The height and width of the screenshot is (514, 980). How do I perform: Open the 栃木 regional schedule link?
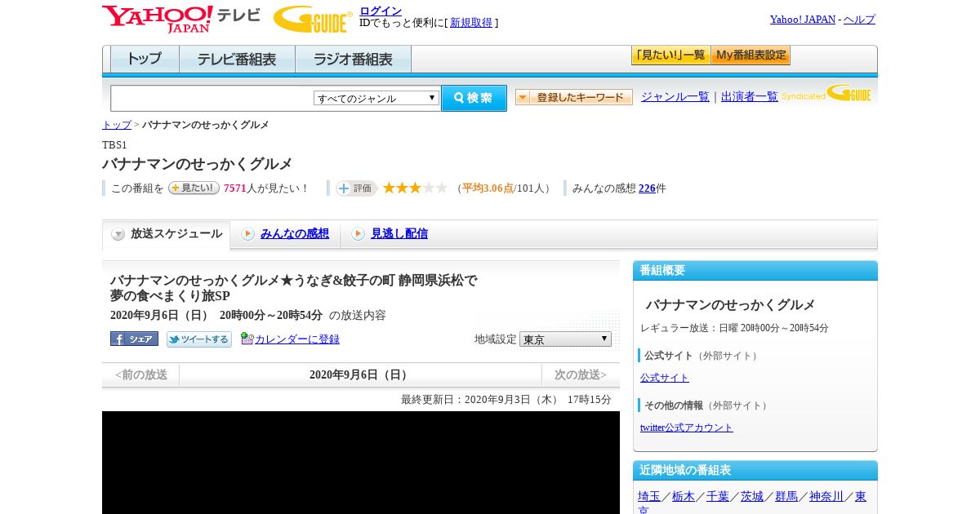click(x=684, y=496)
